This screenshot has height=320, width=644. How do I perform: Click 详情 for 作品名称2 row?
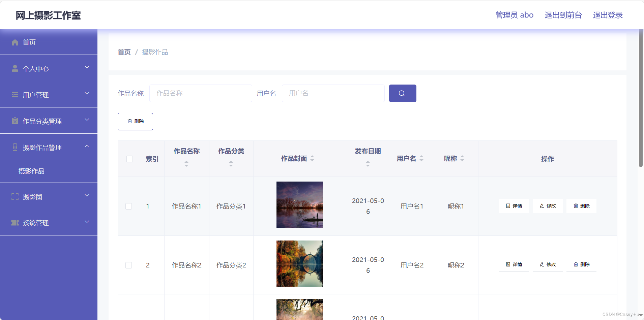(x=514, y=264)
